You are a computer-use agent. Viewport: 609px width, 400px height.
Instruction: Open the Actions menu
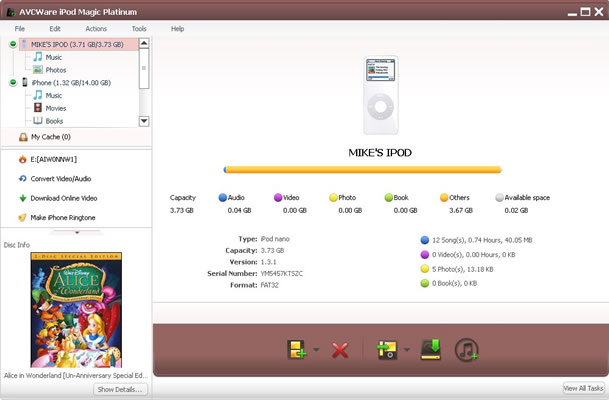[96, 29]
